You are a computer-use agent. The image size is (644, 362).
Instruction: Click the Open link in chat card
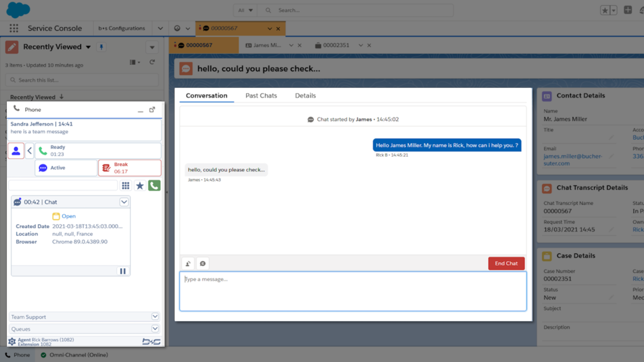coord(68,216)
